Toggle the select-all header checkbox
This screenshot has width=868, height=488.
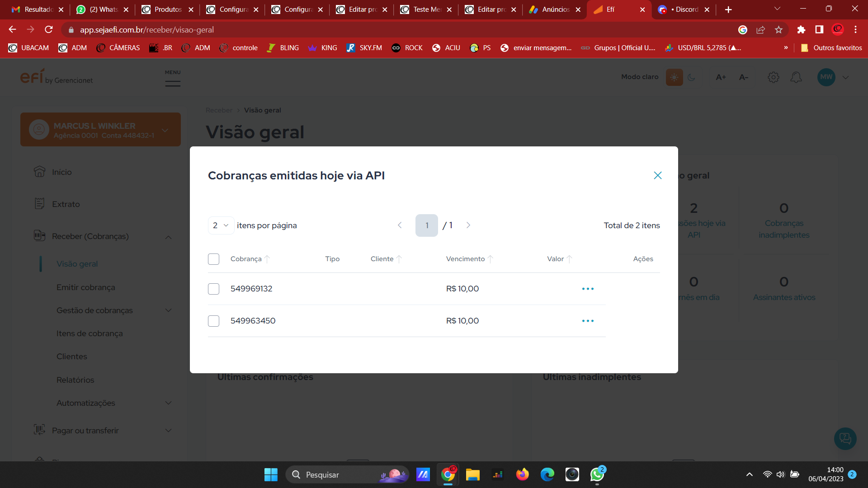[213, 258]
